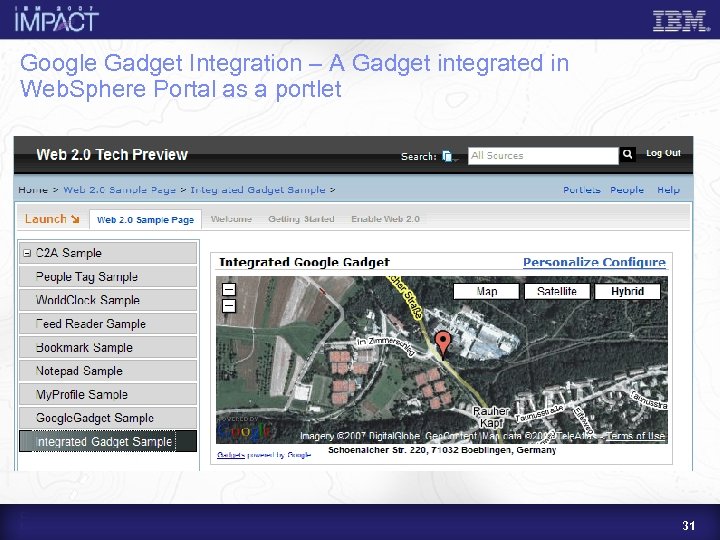Image resolution: width=720 pixels, height=540 pixels.
Task: Select Notepad Sample page
Action: pyautogui.click(x=108, y=371)
